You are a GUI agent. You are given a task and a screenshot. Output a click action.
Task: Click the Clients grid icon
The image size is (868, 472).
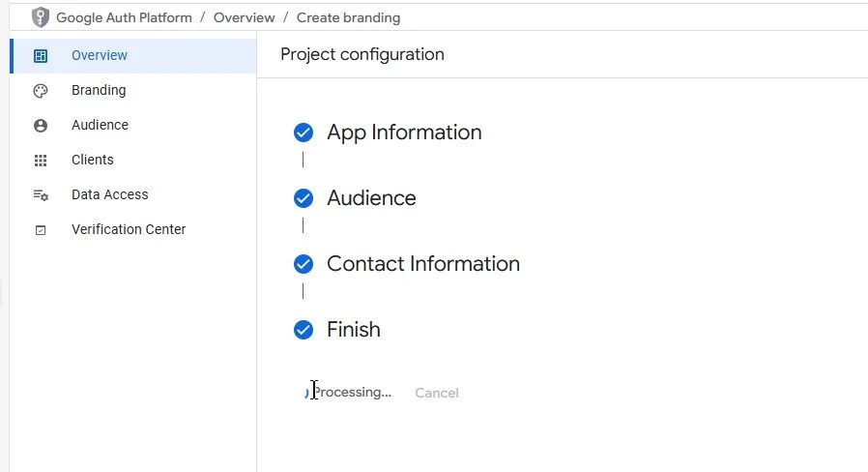[x=41, y=161]
